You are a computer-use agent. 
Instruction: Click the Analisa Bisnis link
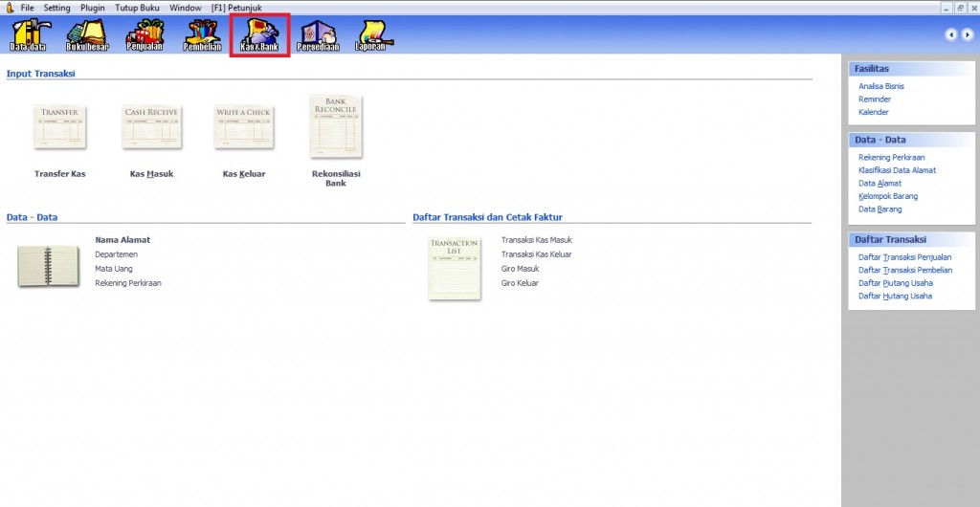(x=880, y=86)
